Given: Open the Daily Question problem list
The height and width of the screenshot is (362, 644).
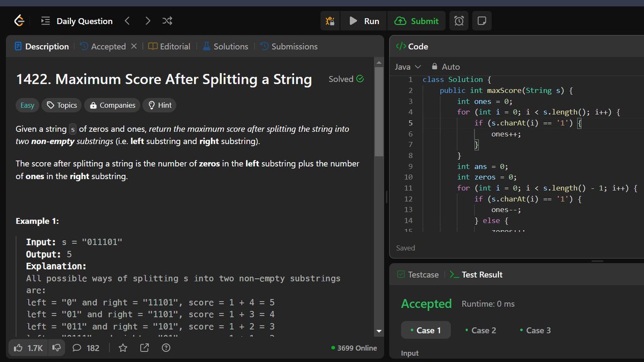Looking at the screenshot, I should pyautogui.click(x=77, y=21).
